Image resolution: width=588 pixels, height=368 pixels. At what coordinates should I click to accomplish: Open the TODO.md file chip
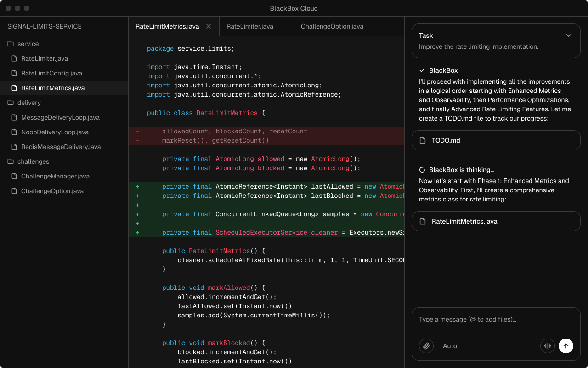(496, 140)
